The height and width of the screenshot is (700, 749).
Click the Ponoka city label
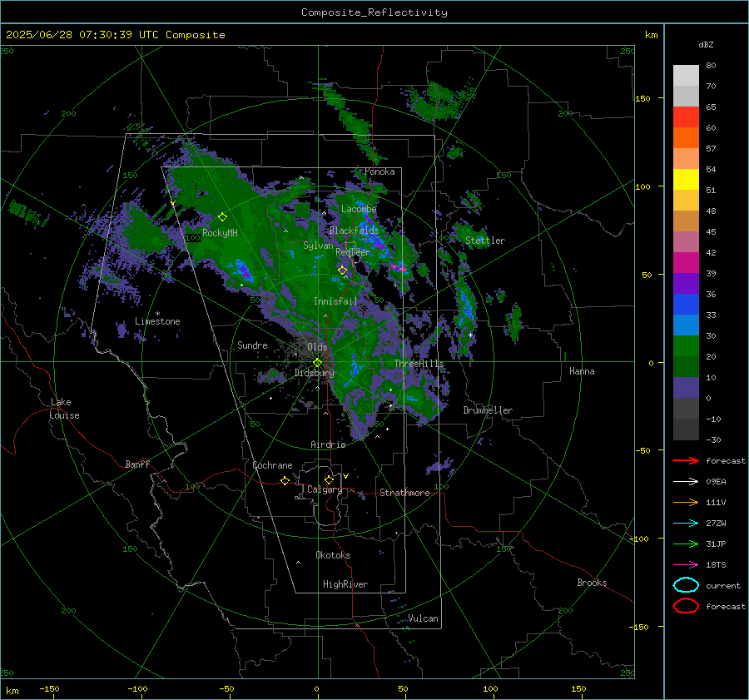(379, 171)
